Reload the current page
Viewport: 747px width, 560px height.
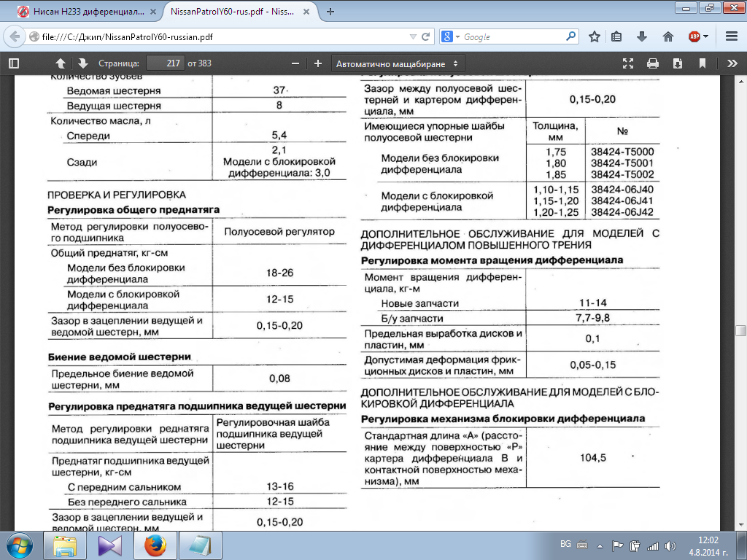tap(426, 36)
